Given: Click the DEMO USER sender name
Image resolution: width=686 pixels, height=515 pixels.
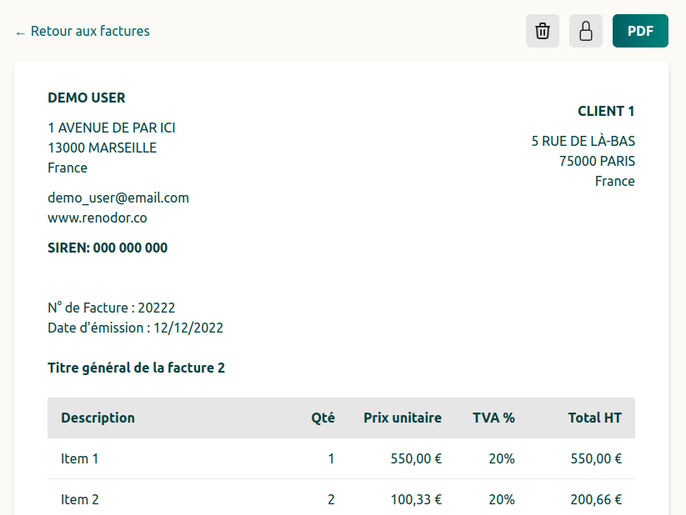Looking at the screenshot, I should coord(86,98).
